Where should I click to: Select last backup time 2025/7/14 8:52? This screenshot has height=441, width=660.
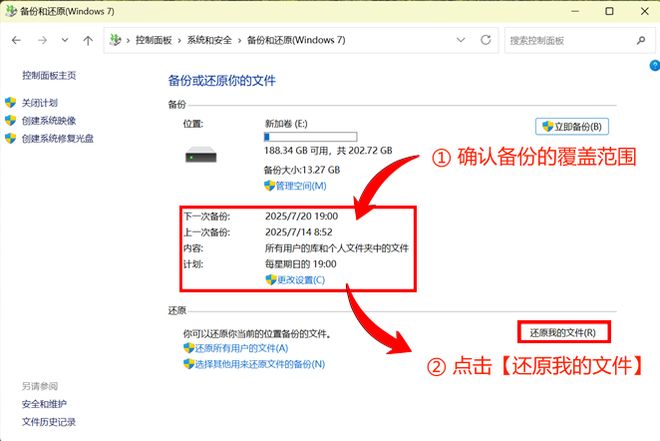pyautogui.click(x=299, y=232)
